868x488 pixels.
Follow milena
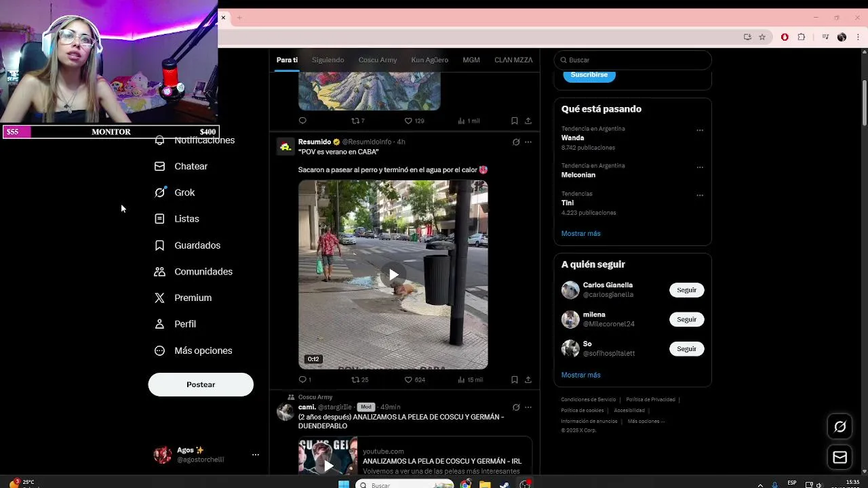pyautogui.click(x=687, y=319)
